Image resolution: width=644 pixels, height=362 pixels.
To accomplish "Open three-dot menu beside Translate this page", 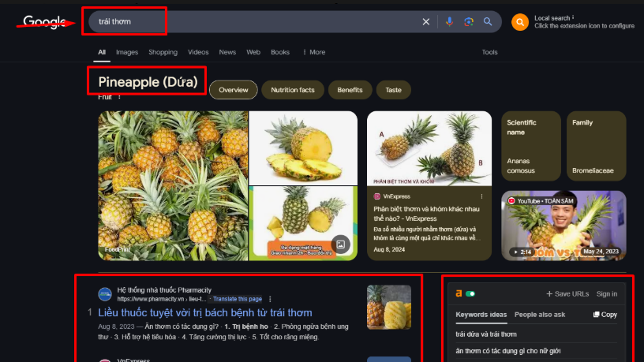I will click(270, 299).
